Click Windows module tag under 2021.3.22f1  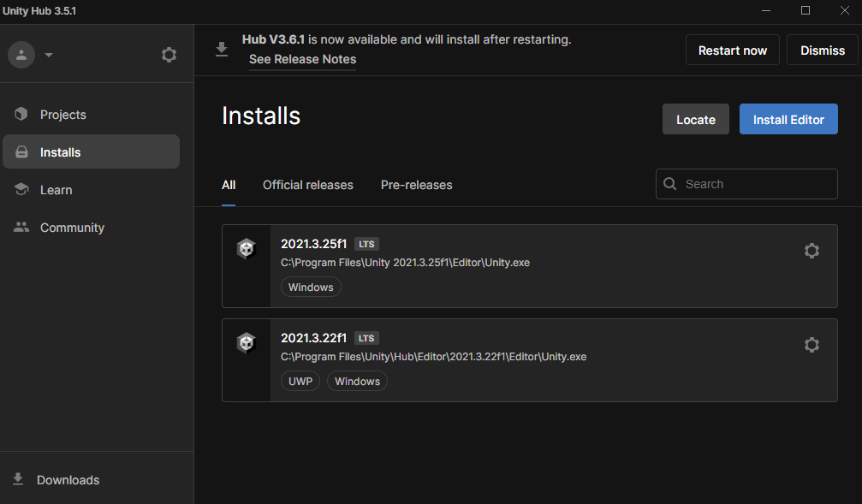357,381
